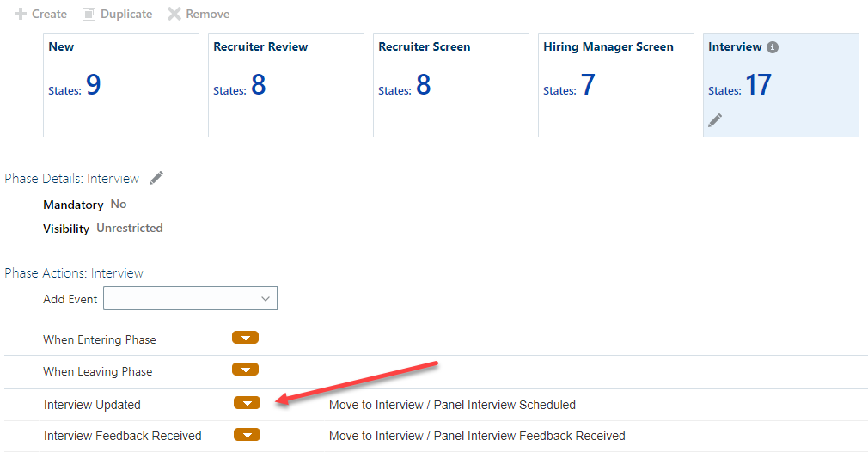Click the Mandatory 'No' value
Viewport: 868px width, 452px height.
(119, 205)
